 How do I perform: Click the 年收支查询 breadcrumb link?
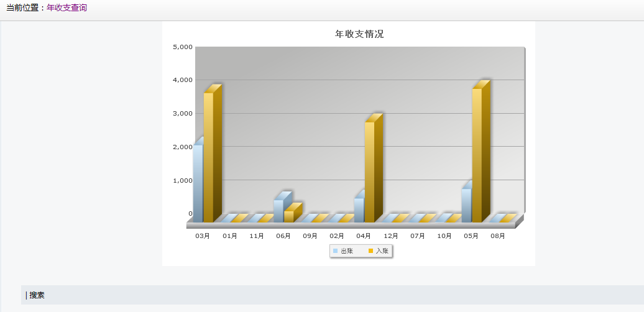[x=67, y=8]
